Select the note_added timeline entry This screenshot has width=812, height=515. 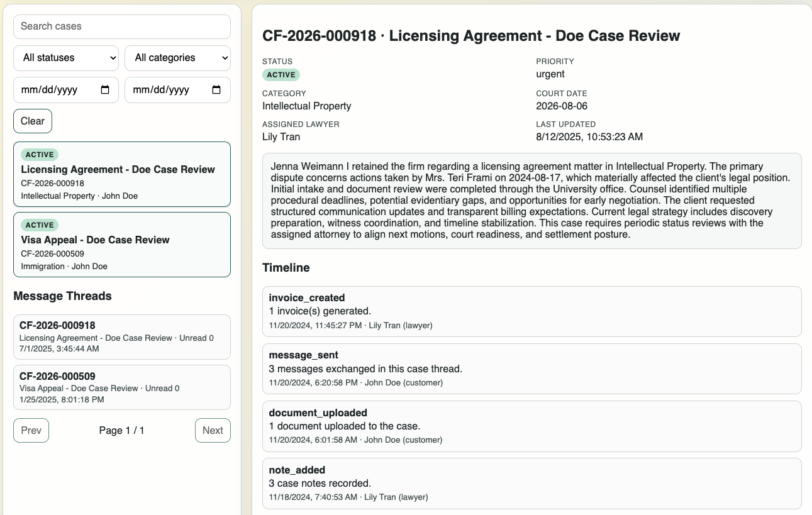[x=531, y=483]
